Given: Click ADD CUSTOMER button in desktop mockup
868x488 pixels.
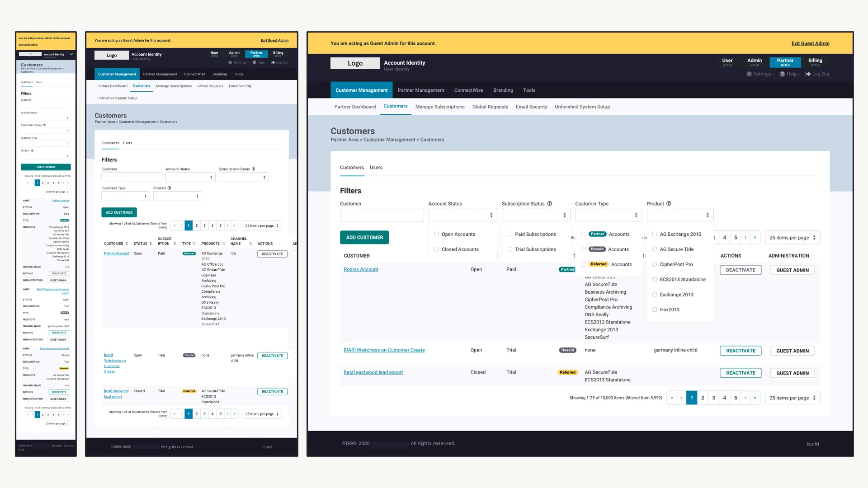Looking at the screenshot, I should 364,238.
